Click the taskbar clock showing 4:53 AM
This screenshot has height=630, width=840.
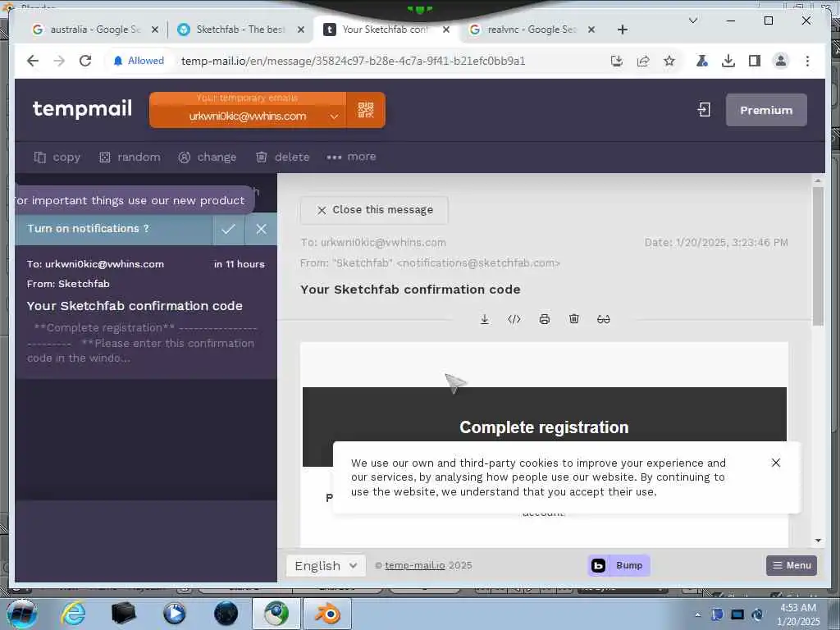point(798,614)
